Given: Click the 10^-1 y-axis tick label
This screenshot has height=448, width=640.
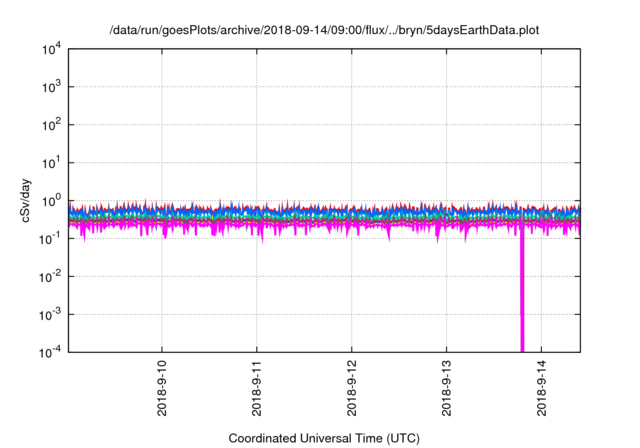Looking at the screenshot, I should point(51,239).
